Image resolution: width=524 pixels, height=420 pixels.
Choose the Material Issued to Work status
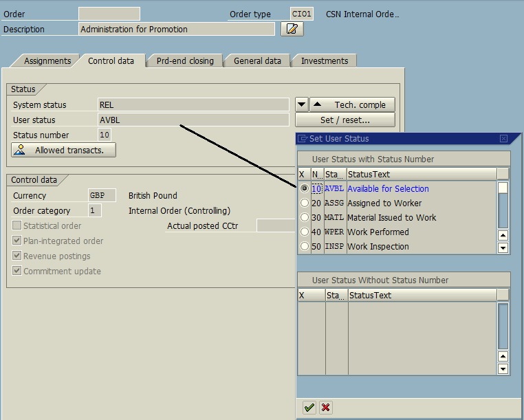pyautogui.click(x=304, y=218)
